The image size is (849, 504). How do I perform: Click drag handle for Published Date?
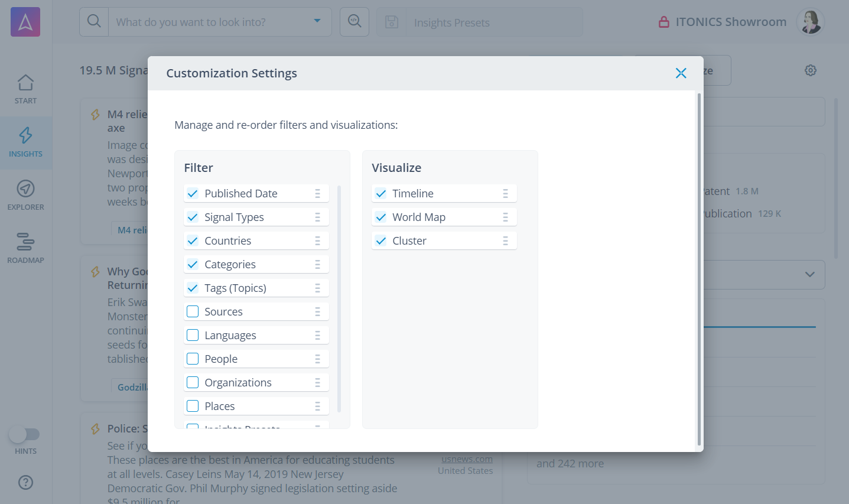pyautogui.click(x=317, y=194)
